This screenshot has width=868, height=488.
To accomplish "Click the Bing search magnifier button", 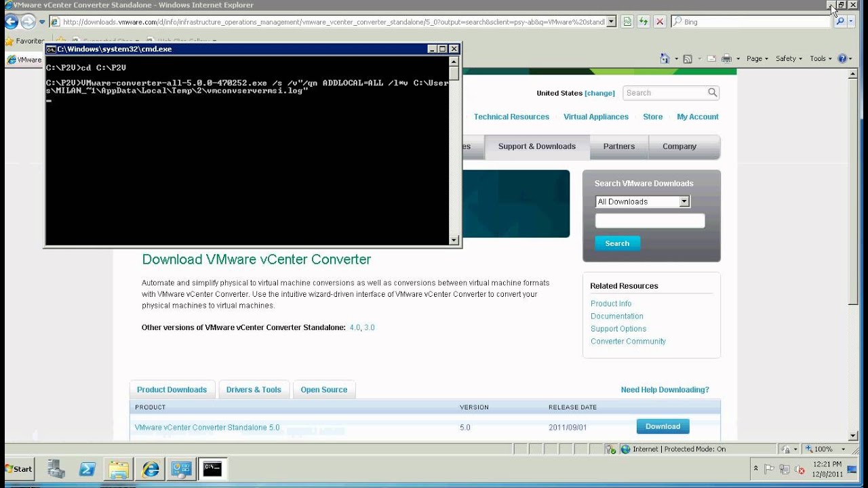I will click(x=840, y=22).
